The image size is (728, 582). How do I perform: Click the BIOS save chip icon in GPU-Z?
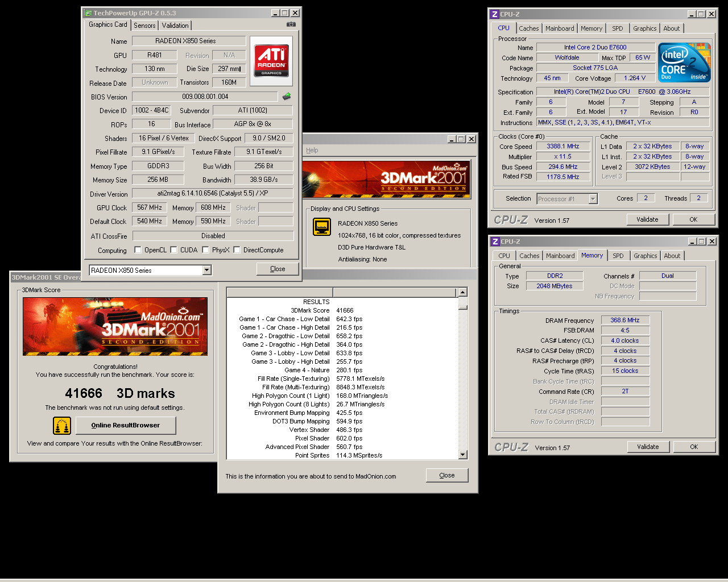(287, 97)
